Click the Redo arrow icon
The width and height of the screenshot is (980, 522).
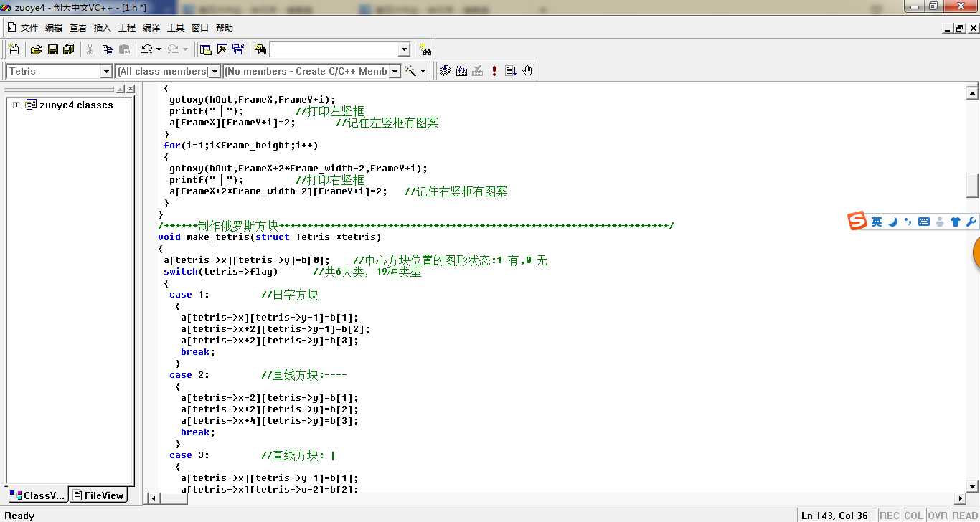[173, 49]
